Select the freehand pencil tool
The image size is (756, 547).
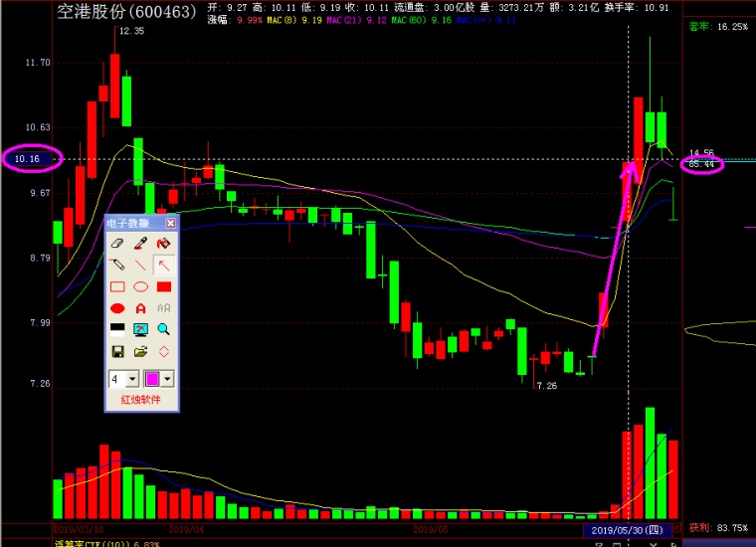click(x=117, y=265)
